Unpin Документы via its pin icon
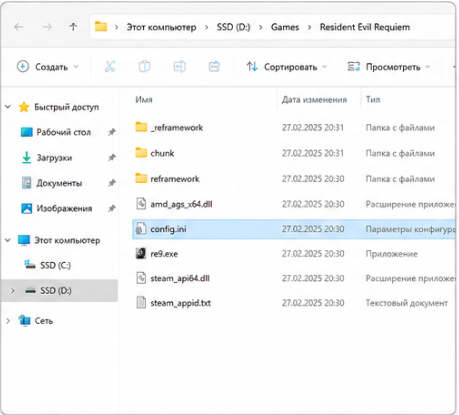 tap(112, 183)
